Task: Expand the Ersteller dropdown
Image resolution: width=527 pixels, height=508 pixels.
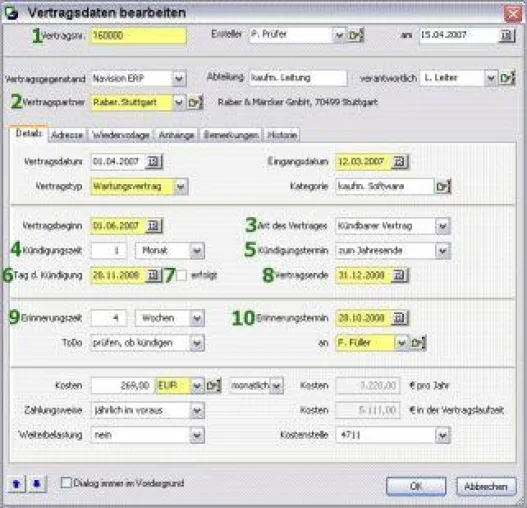Action: tap(339, 35)
